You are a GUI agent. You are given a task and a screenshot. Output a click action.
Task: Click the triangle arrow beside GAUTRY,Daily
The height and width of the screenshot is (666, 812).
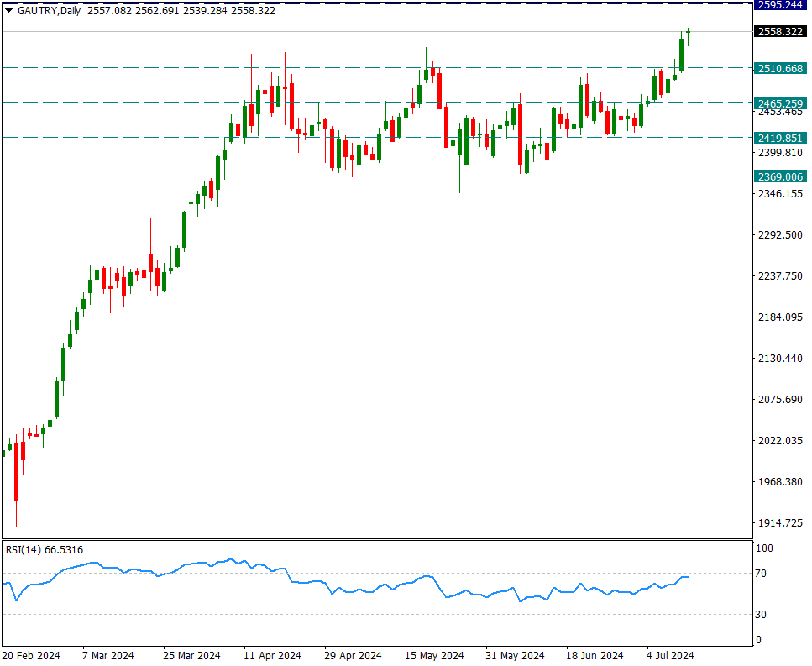click(8, 10)
